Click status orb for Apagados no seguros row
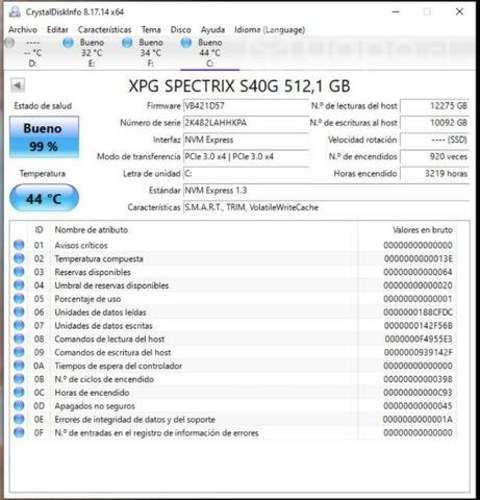Screen dimensions: 480x500 19,406
